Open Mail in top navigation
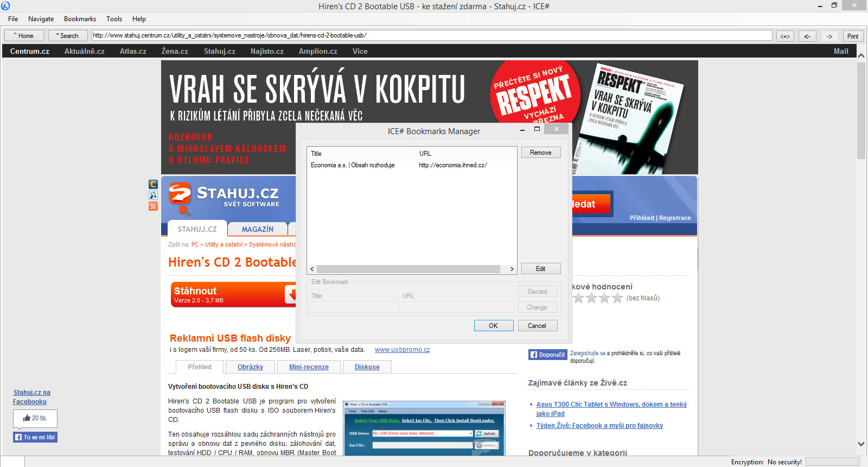Image resolution: width=868 pixels, height=467 pixels. 841,52
